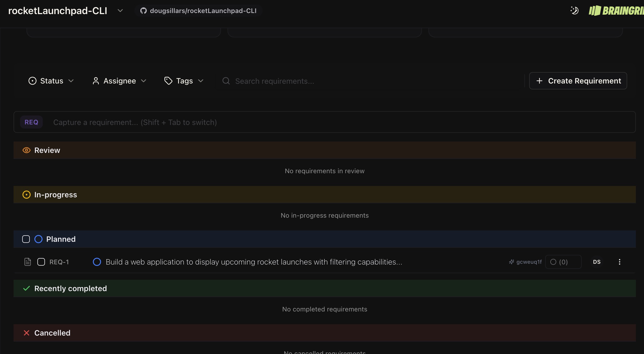The height and width of the screenshot is (354, 644).
Task: Click the Create Requirement button
Action: pyautogui.click(x=578, y=81)
